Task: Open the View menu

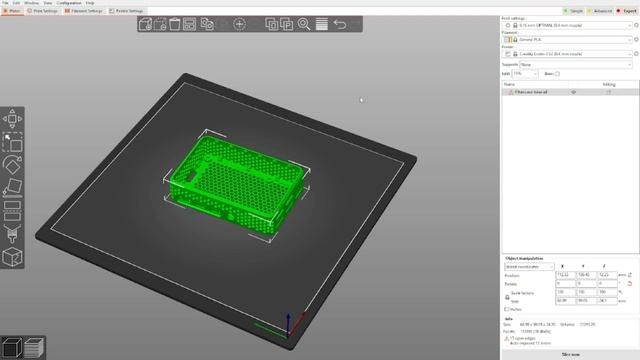Action: (48, 3)
